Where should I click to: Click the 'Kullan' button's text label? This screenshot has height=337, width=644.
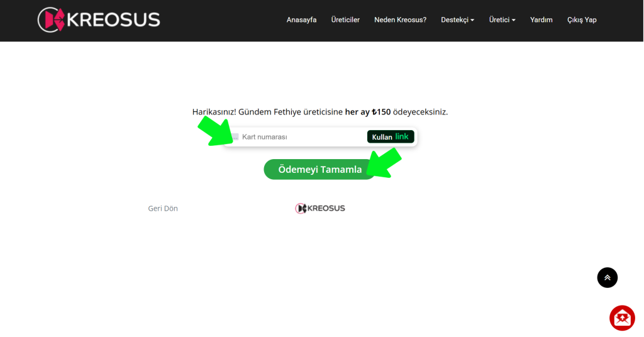coord(382,137)
